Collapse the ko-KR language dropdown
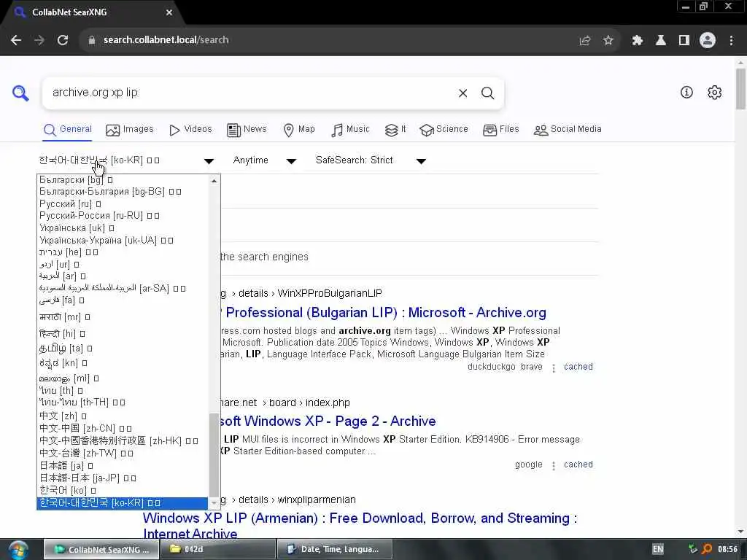The width and height of the screenshot is (747, 560). click(x=126, y=160)
